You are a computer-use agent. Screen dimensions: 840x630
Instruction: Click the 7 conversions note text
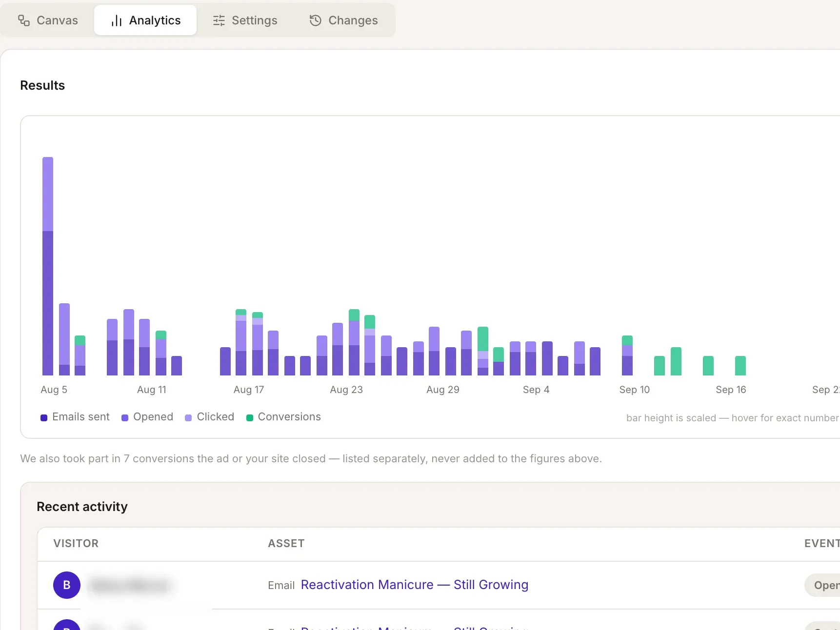311,459
